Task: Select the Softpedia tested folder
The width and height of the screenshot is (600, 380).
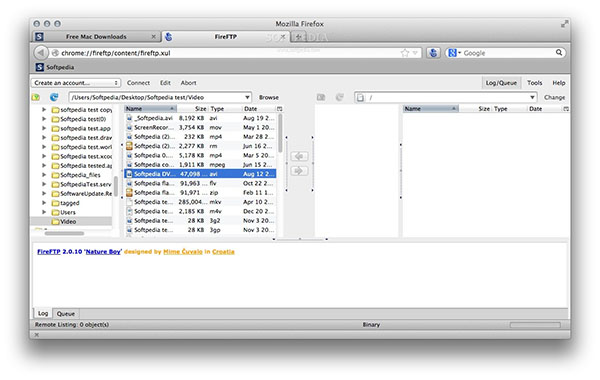Action: coord(86,165)
